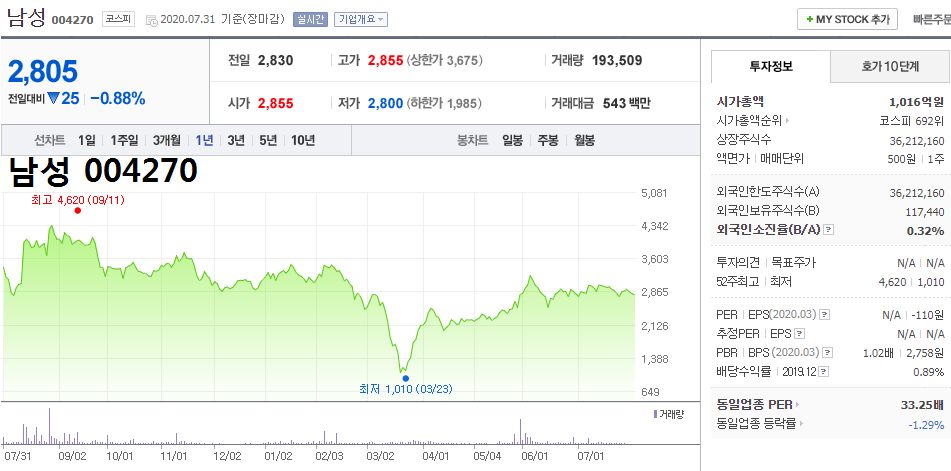Switch to the 호가10단계 tab
This screenshot has width=951, height=471.
[x=890, y=67]
